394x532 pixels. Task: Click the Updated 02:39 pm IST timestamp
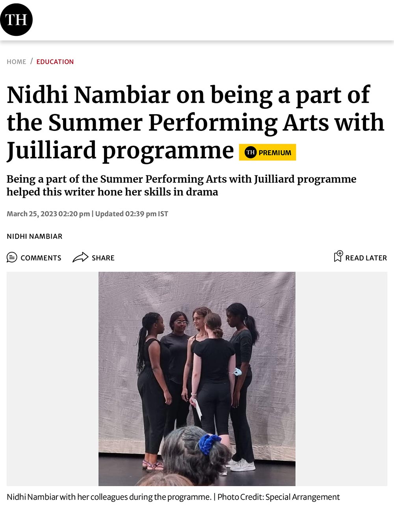(132, 214)
